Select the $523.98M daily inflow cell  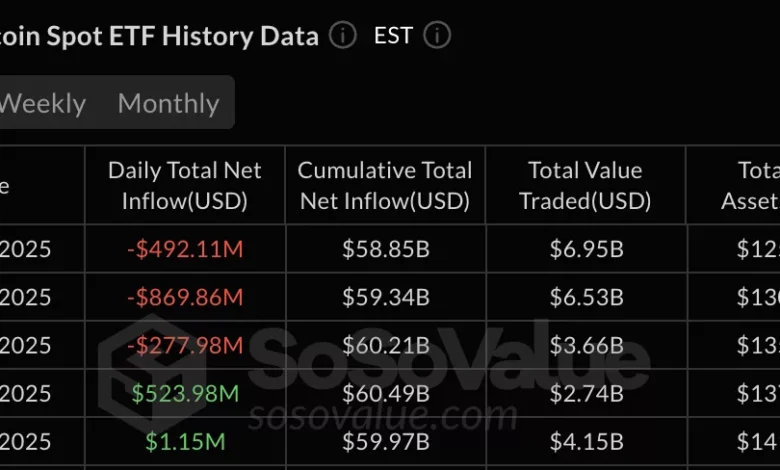point(185,393)
